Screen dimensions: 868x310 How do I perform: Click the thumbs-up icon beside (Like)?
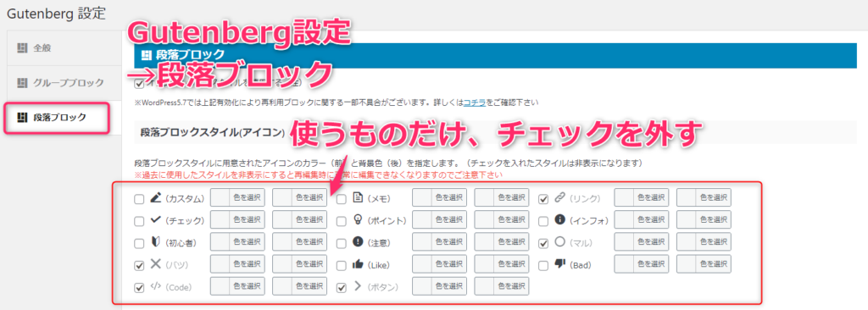pos(359,264)
